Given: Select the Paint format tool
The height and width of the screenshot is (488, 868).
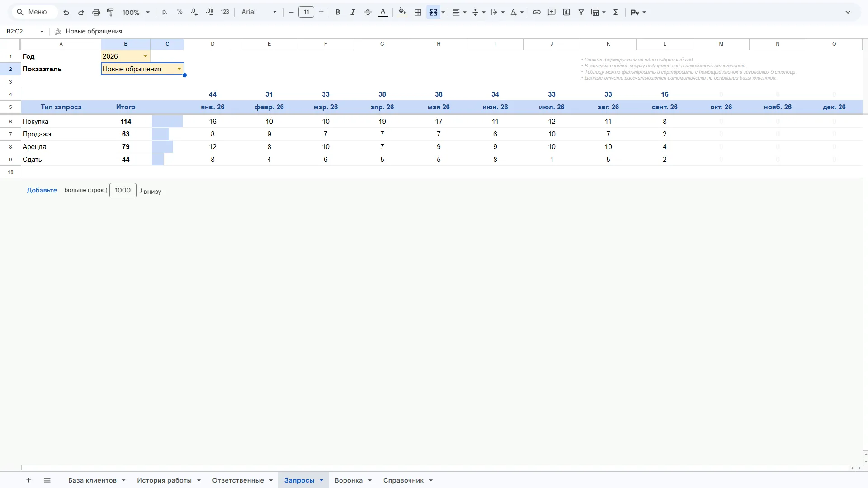Looking at the screenshot, I should pyautogui.click(x=110, y=12).
